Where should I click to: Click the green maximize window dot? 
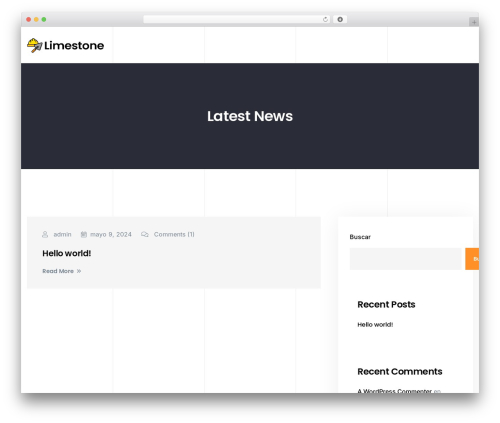44,20
